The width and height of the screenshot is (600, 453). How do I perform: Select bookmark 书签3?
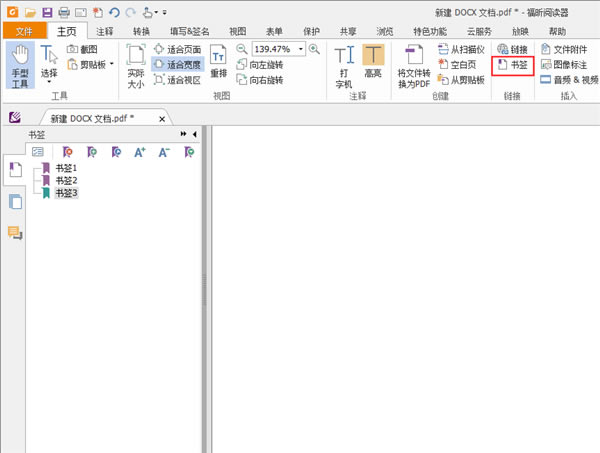click(66, 193)
